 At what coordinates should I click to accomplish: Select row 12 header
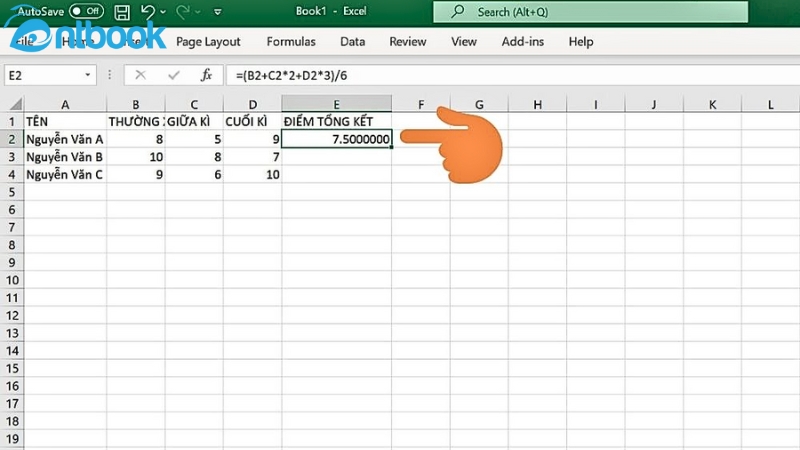12,315
